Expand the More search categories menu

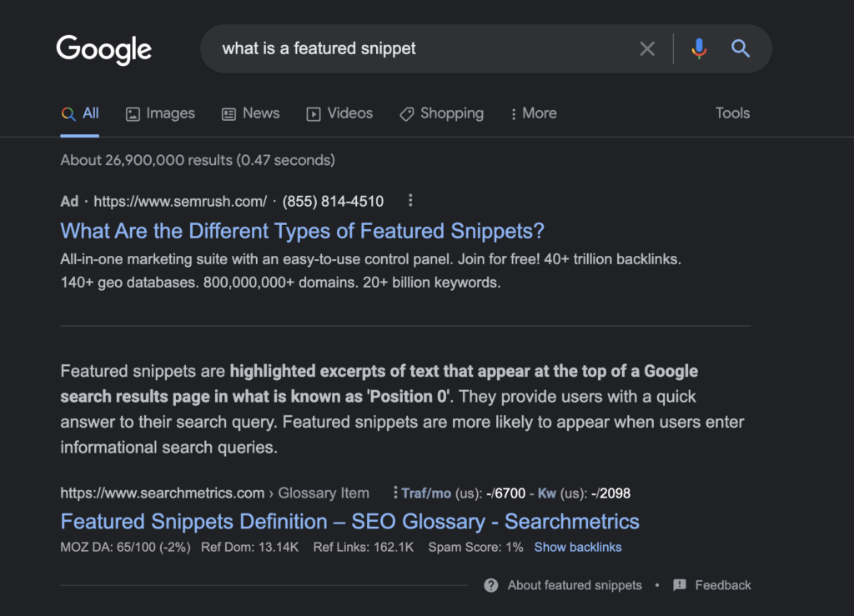pyautogui.click(x=533, y=113)
